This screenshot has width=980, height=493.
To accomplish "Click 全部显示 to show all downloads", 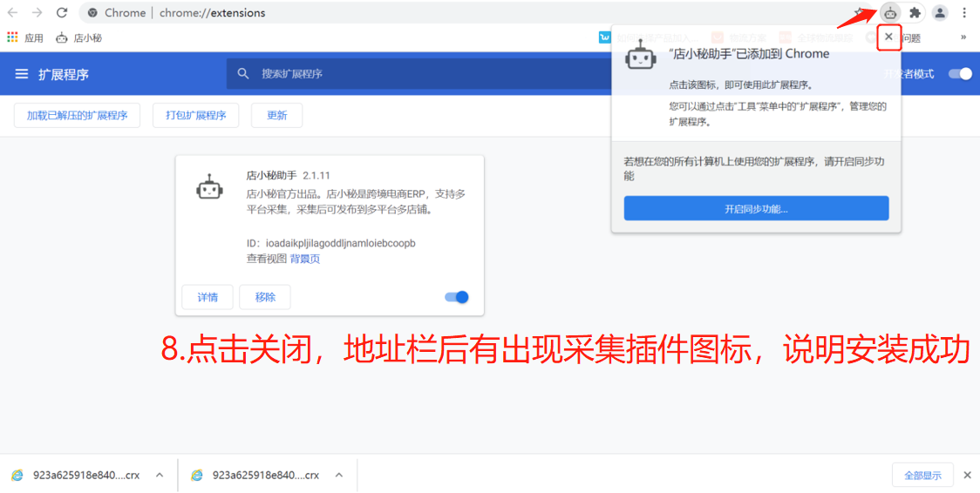I will [x=922, y=476].
